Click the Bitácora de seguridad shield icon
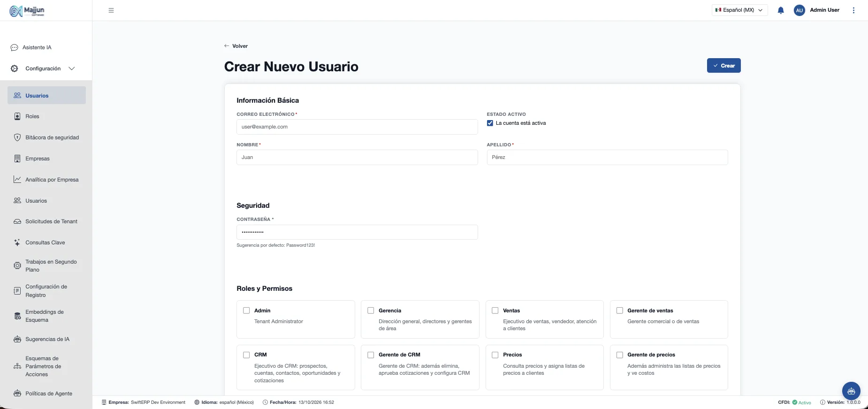The height and width of the screenshot is (409, 868). pos(17,137)
